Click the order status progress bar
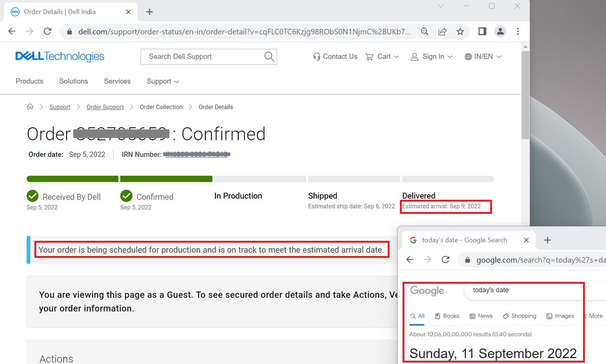The height and width of the screenshot is (364, 606). pos(260,179)
